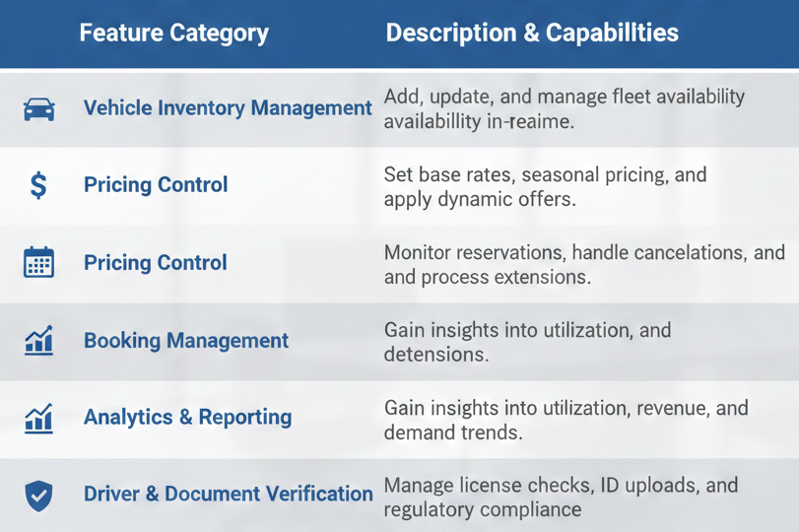Click the calendar icon in the third row

click(38, 263)
